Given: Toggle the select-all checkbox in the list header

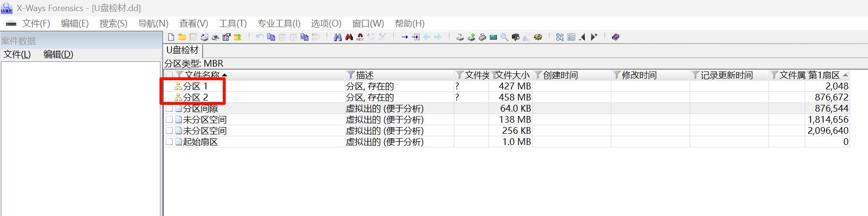Looking at the screenshot, I should pos(169,75).
